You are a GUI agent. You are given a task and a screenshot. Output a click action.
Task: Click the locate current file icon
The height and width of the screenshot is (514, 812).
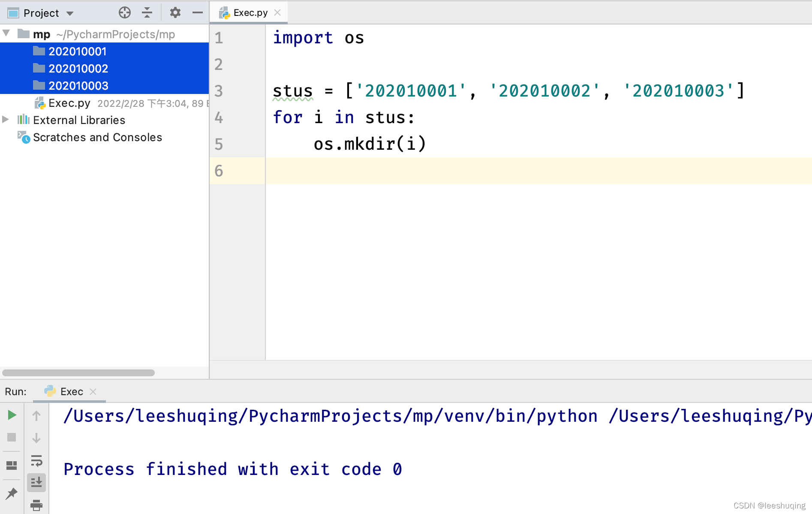click(x=124, y=13)
